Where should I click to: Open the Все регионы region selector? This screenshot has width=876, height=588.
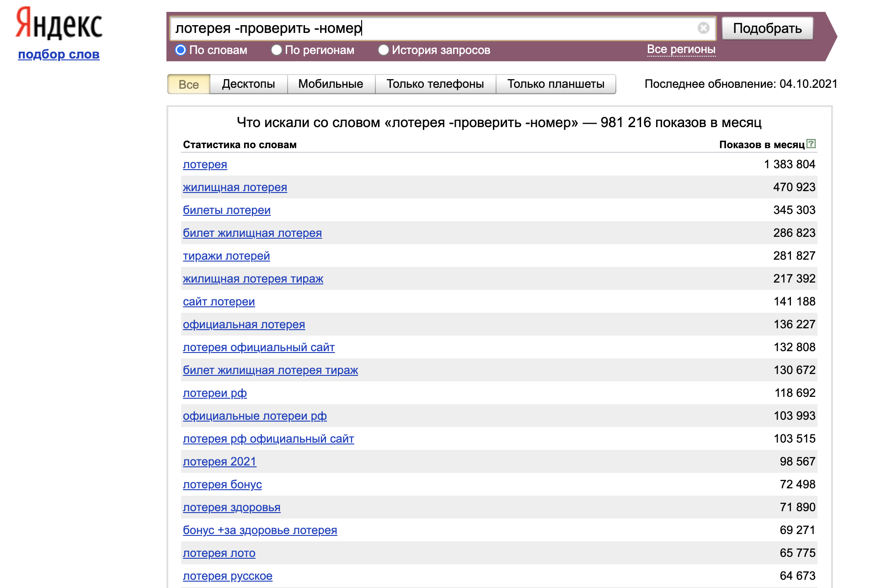pyautogui.click(x=681, y=49)
